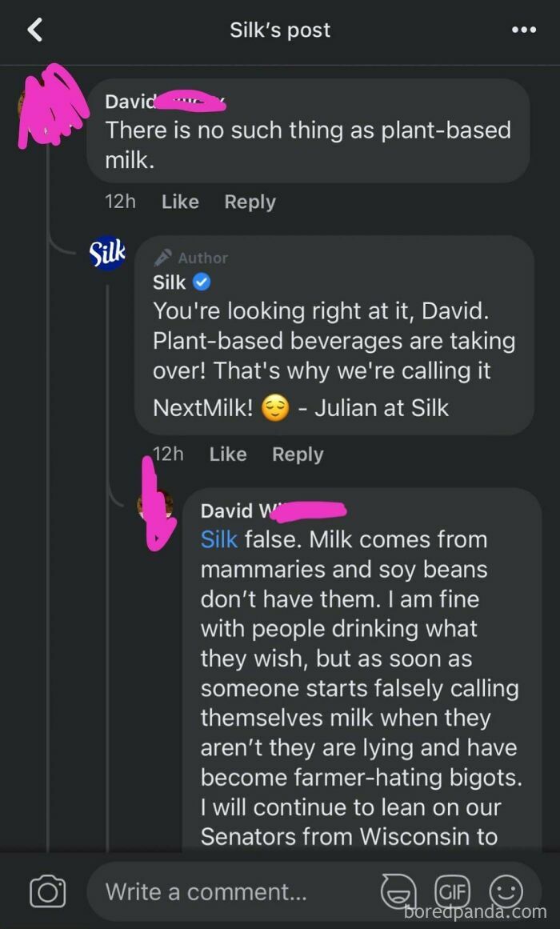Like David's first comment
This screenshot has height=929, width=560.
(180, 202)
